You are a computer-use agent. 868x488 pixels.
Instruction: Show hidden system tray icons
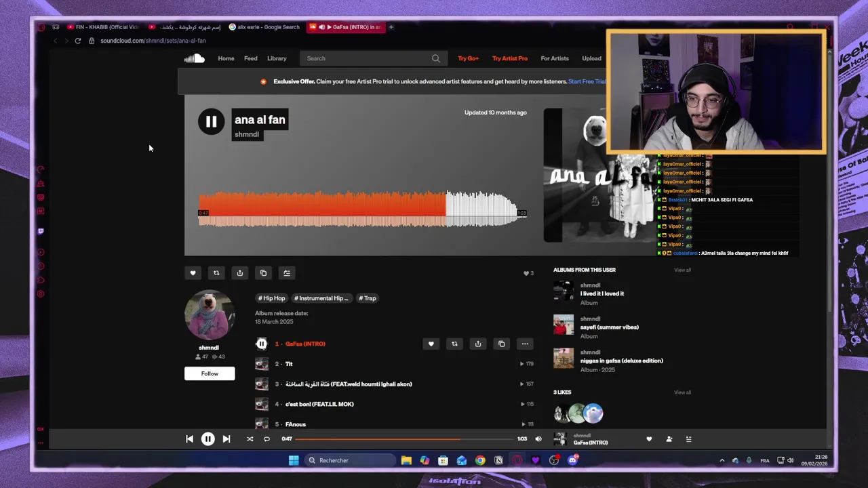coord(722,460)
